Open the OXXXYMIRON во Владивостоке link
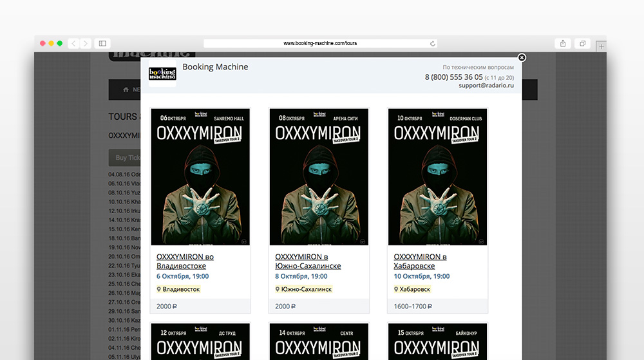This screenshot has height=360, width=644. (185, 261)
